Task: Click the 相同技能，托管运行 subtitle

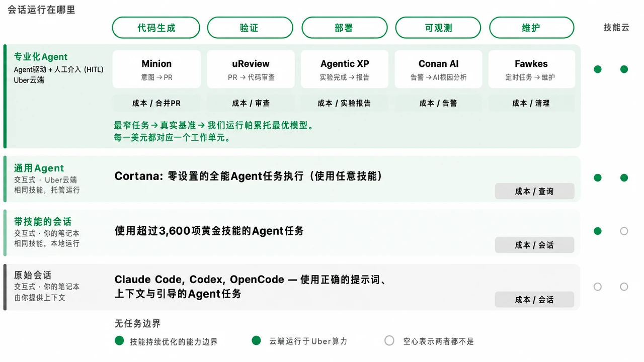Action: pyautogui.click(x=47, y=190)
